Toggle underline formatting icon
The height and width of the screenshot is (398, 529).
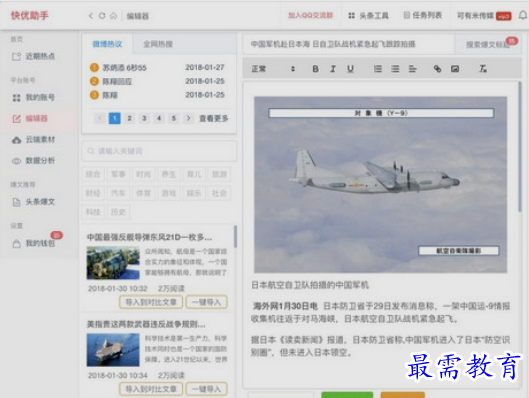351,69
